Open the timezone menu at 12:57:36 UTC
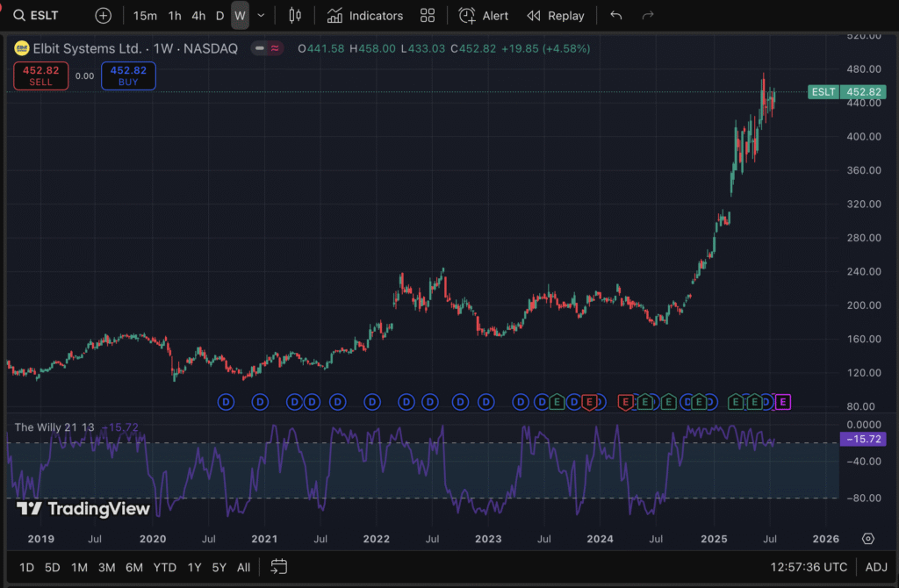This screenshot has height=588, width=899. (x=809, y=567)
